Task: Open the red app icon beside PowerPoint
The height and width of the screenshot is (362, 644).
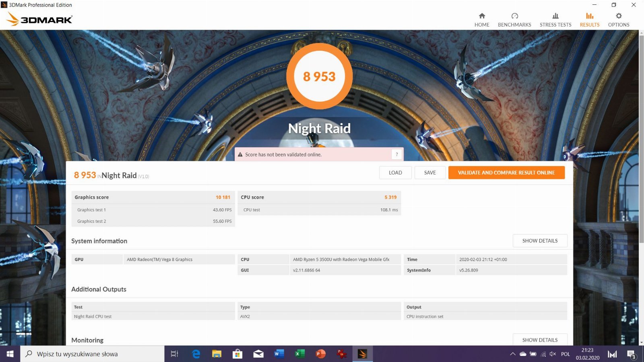Action: pos(342,354)
